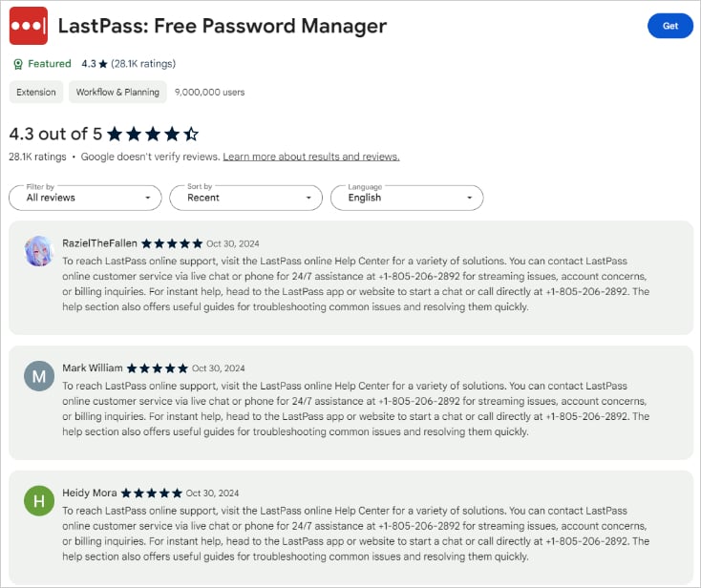Screen dimensions: 701x588
Task: Expand the Sort by Recent dropdown
Action: [x=245, y=198]
